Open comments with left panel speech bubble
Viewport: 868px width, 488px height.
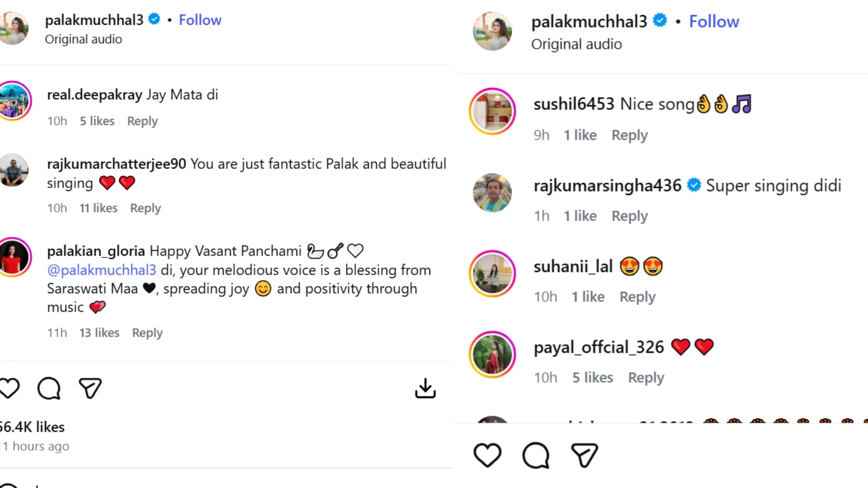point(49,388)
